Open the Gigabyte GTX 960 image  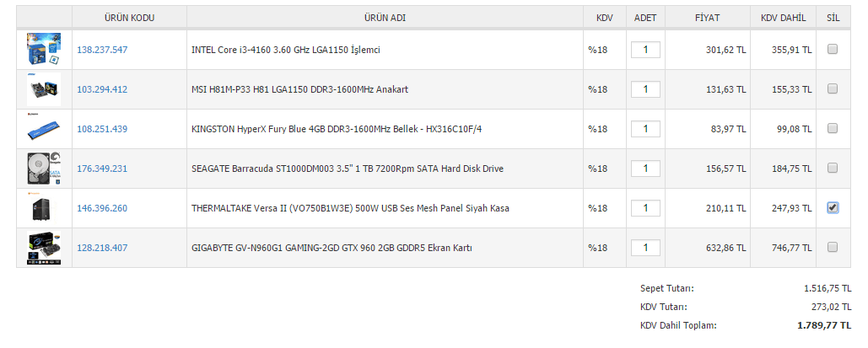(44, 248)
